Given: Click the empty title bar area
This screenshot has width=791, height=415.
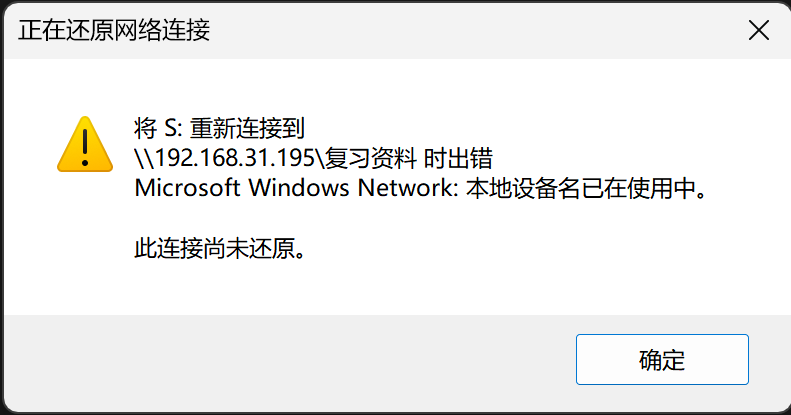Looking at the screenshot, I should (474, 30).
